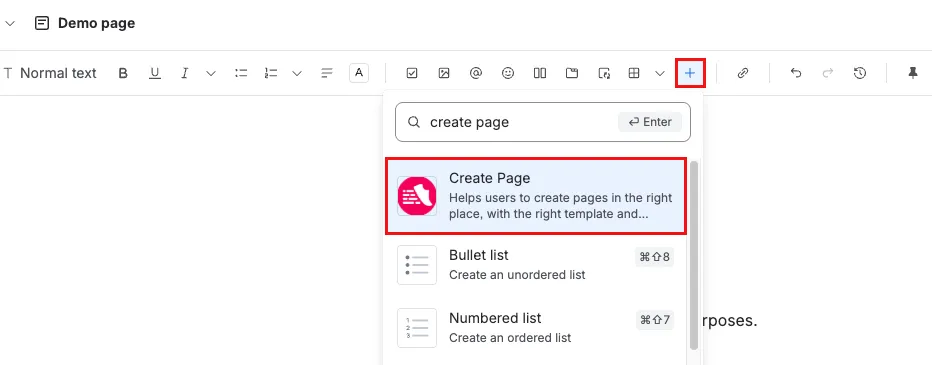Insert a table
Screen dimensions: 932x365
click(x=634, y=73)
